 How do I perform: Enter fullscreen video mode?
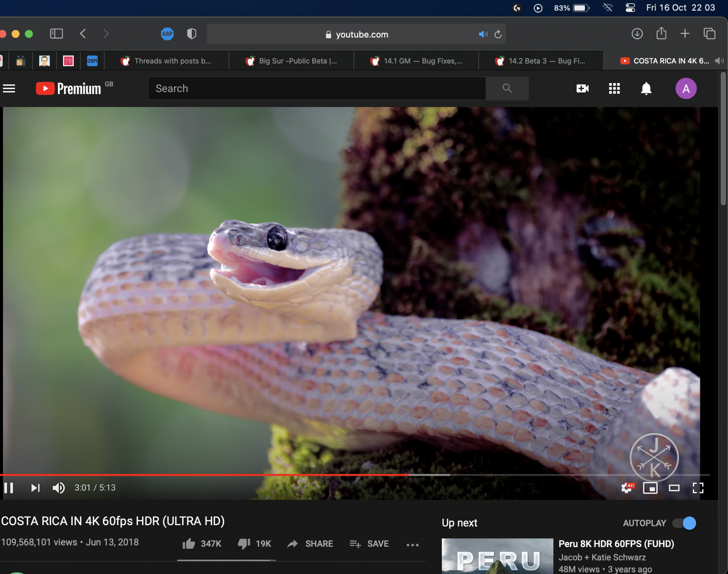click(698, 488)
